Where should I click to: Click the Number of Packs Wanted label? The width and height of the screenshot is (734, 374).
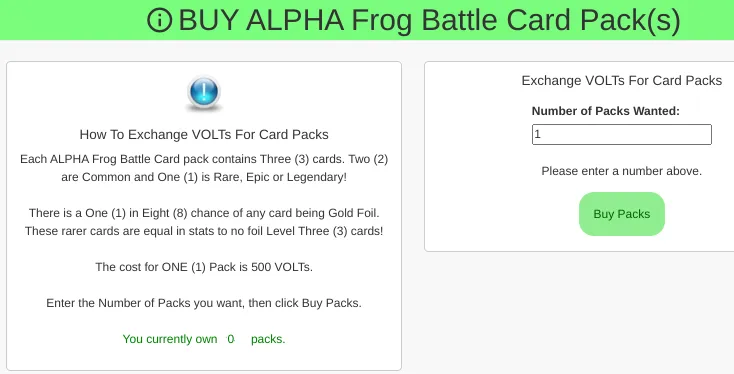[605, 111]
